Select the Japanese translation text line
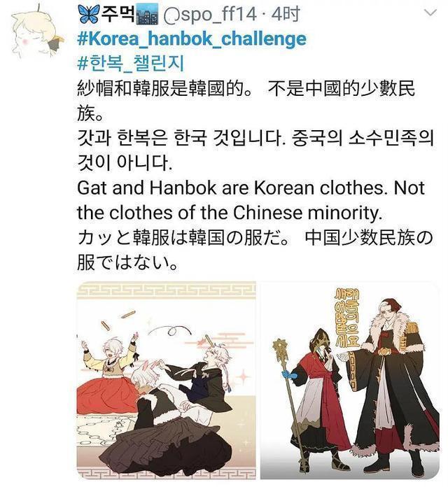Screen dimensions: 448x487 255,250
